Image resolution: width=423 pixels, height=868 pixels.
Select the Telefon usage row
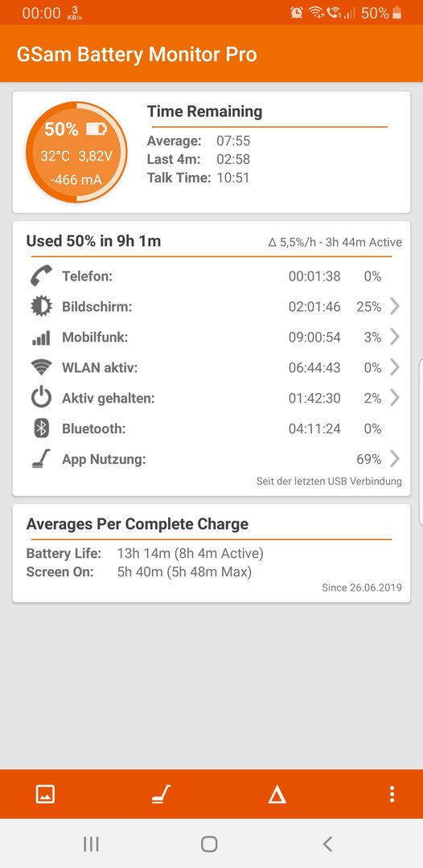tap(211, 276)
